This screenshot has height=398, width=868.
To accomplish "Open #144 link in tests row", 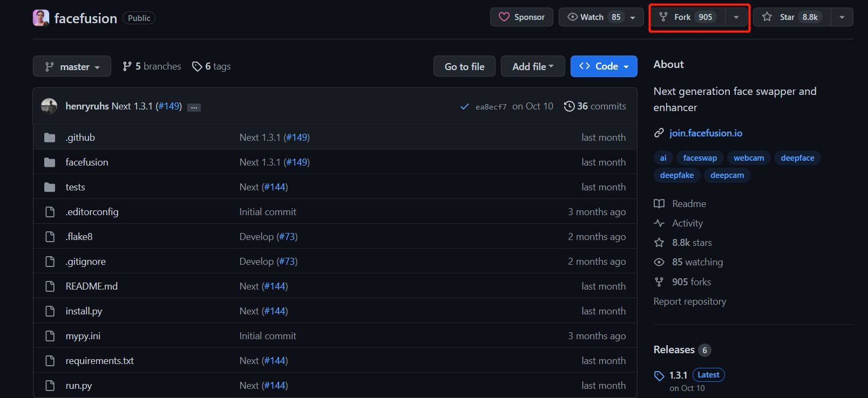I will tap(275, 187).
